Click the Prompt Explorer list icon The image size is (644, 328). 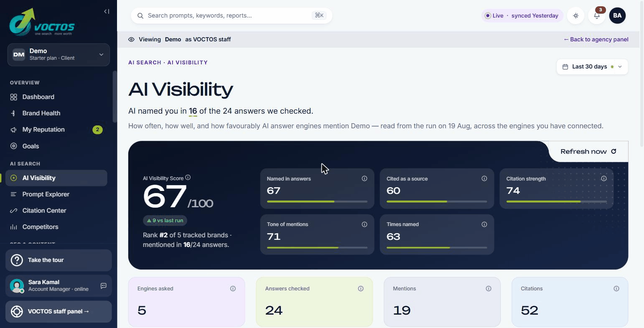coord(14,194)
